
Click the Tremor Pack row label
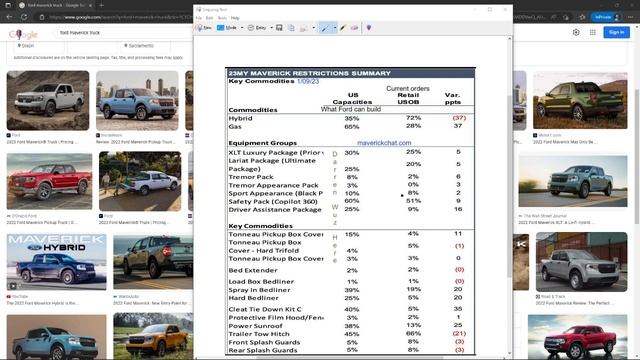(251, 177)
